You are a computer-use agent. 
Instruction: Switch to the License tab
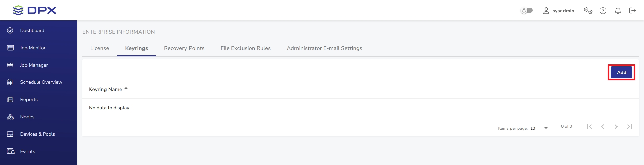pyautogui.click(x=100, y=48)
